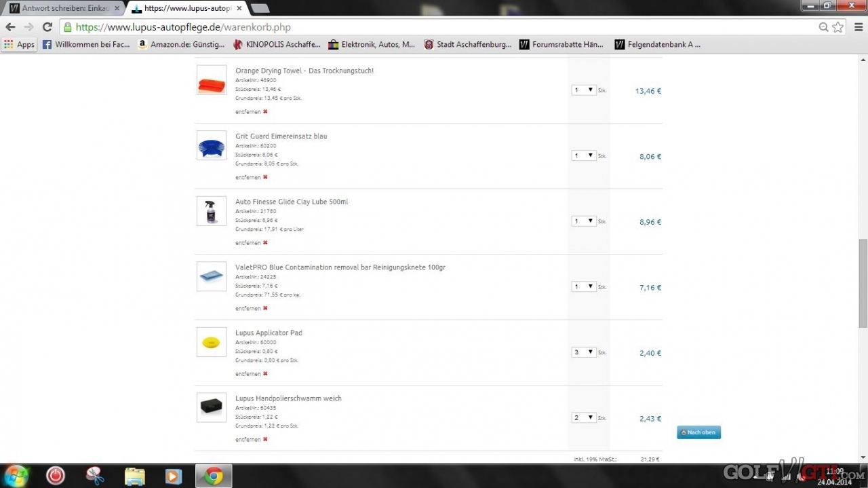Viewport: 868px width, 488px height.
Task: Open the ValetPRO Blue Contamination removal bar link
Action: 340,267
